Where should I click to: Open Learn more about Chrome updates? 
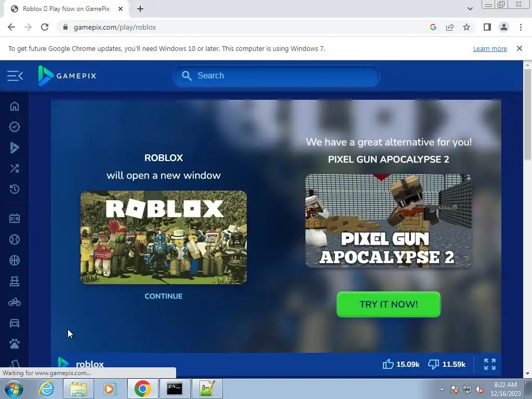(490, 48)
